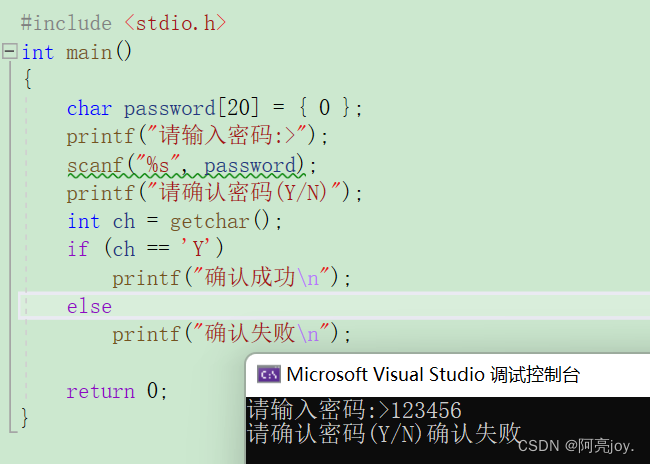Click the 'int ch' variable declaration
The width and height of the screenshot is (650, 464).
tap(102, 221)
